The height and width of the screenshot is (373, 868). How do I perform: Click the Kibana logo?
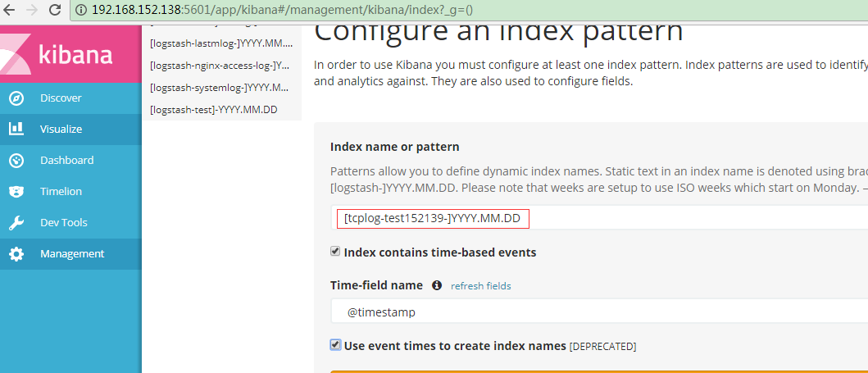70,53
